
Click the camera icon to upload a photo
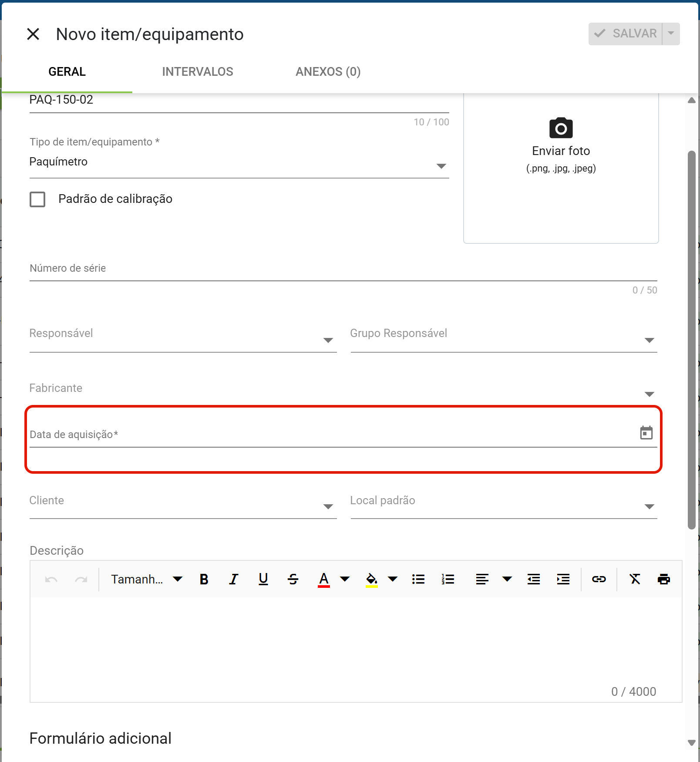point(561,128)
